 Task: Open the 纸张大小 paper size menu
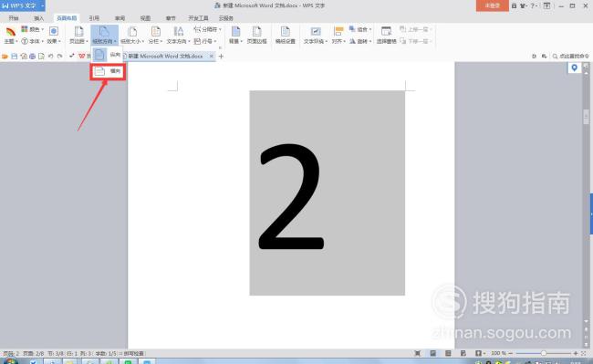pyautogui.click(x=132, y=36)
